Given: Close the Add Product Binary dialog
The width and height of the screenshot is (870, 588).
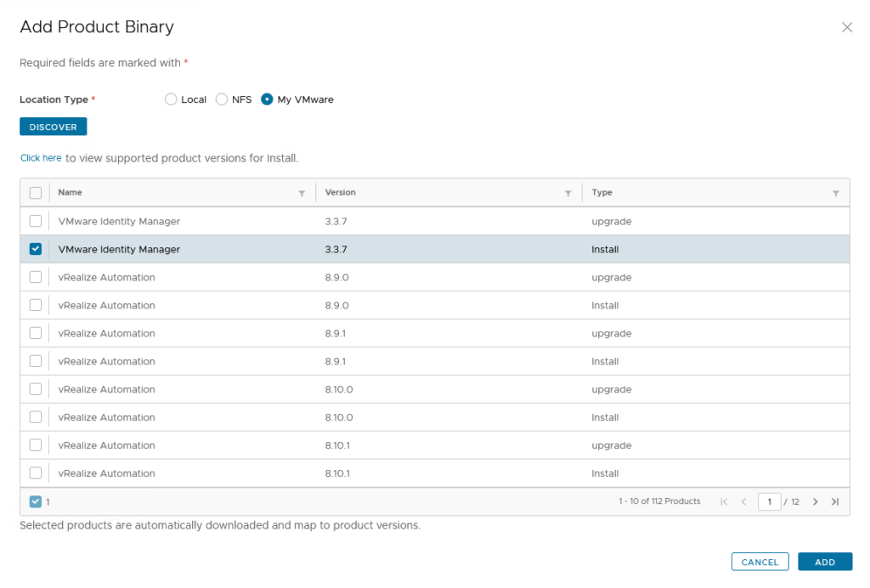Looking at the screenshot, I should click(846, 27).
